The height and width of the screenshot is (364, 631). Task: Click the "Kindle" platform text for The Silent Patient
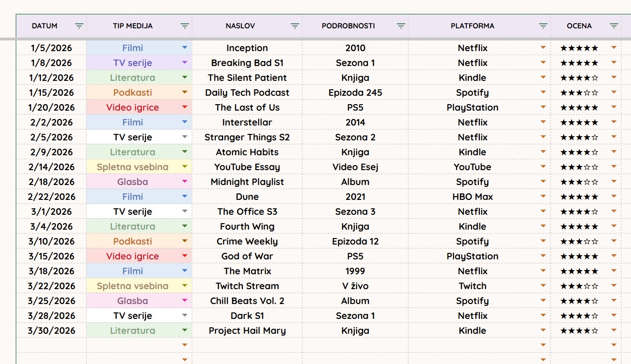[x=472, y=78]
